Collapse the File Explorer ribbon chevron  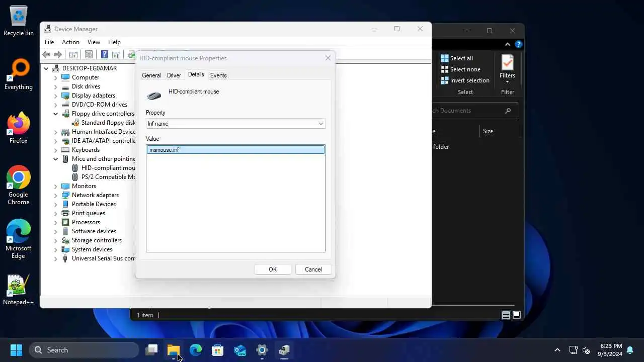click(508, 44)
